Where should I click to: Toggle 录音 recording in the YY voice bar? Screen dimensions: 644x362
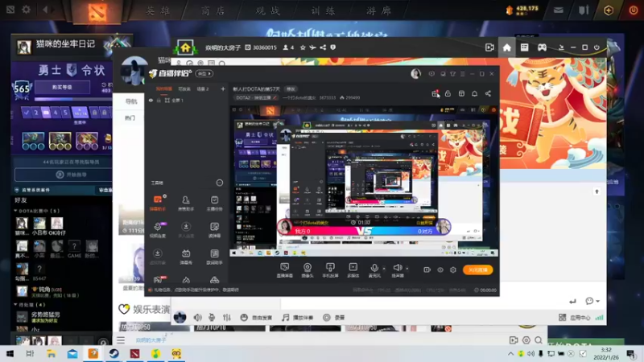(x=333, y=317)
